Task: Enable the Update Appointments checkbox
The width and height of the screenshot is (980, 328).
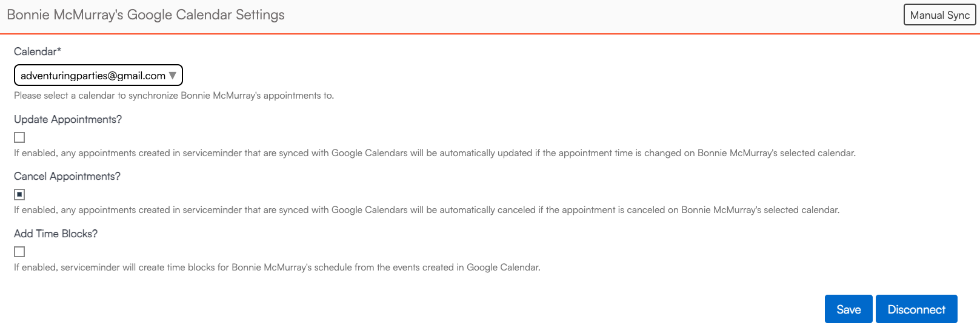Action: pos(19,137)
